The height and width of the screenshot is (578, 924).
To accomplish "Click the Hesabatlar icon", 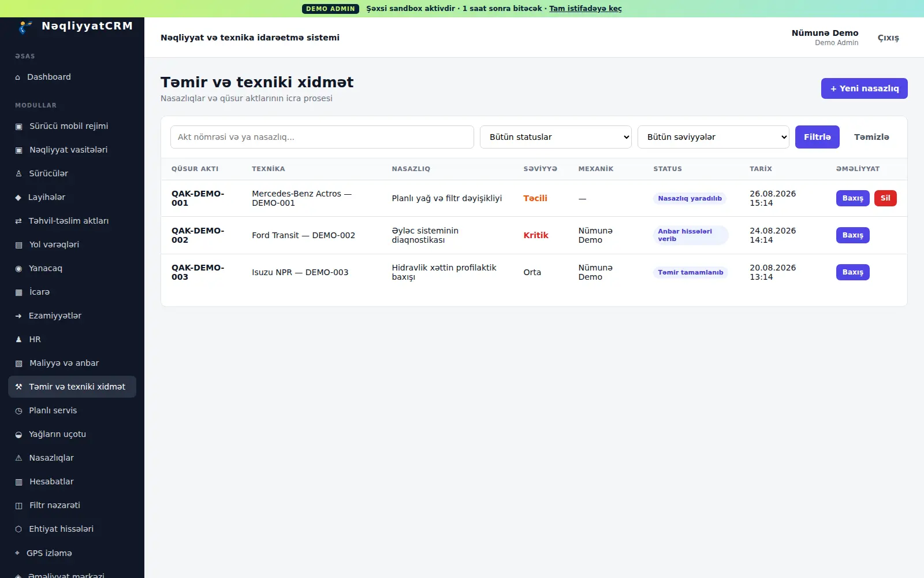I will tap(18, 482).
